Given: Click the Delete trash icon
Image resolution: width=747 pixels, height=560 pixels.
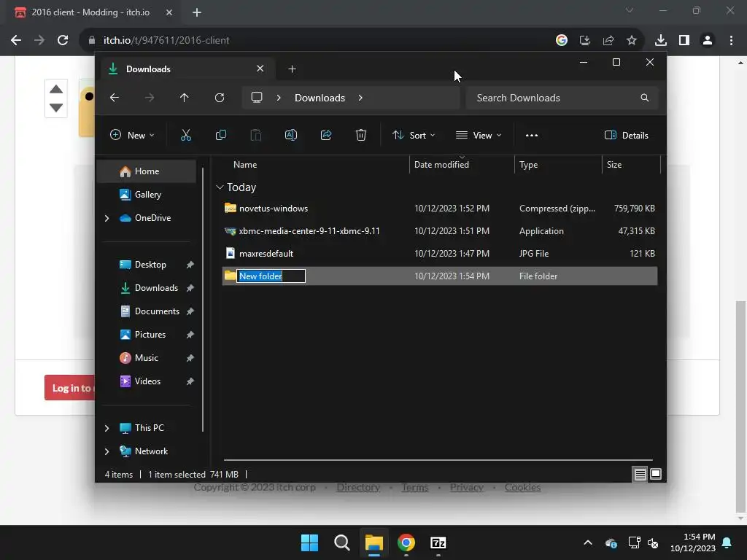Looking at the screenshot, I should point(360,135).
